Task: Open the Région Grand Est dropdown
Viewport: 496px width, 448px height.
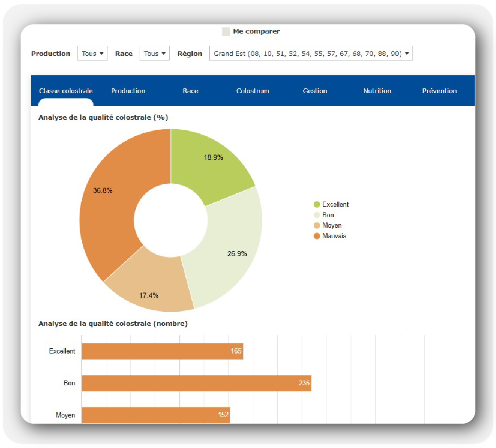Action: 311,54
